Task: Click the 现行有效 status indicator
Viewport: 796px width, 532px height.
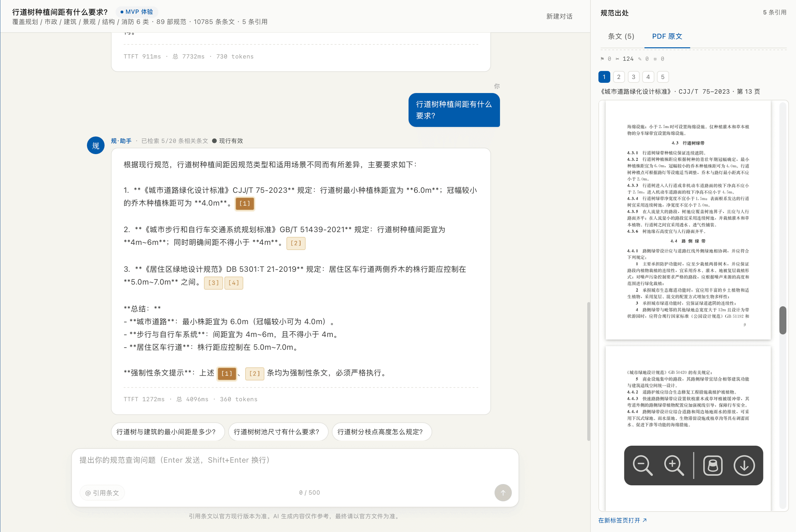Action: [228, 141]
